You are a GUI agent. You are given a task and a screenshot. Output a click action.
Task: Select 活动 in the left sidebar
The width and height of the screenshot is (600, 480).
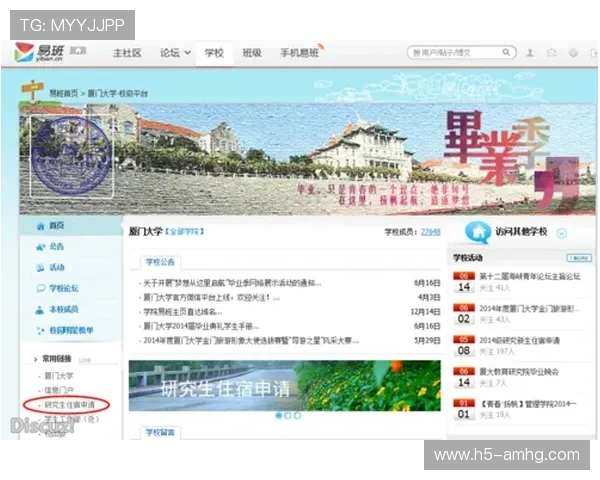click(x=57, y=267)
